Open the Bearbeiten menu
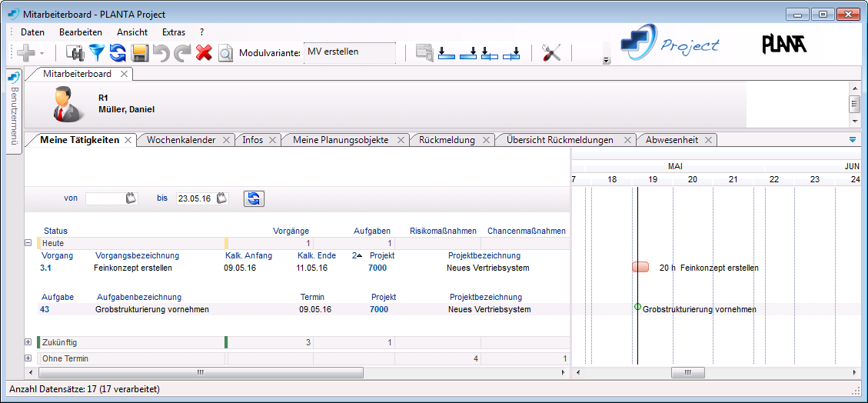Viewport: 868px width, 403px height. pos(81,32)
